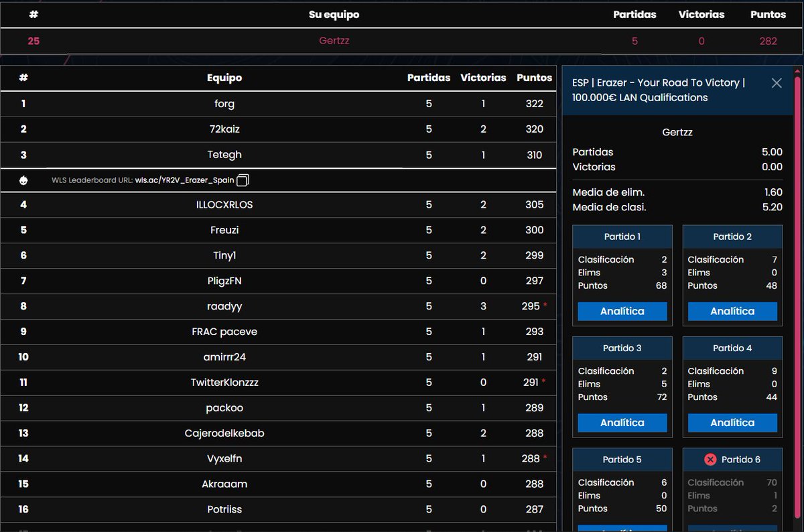Close the Gertzz details panel

pos(777,83)
